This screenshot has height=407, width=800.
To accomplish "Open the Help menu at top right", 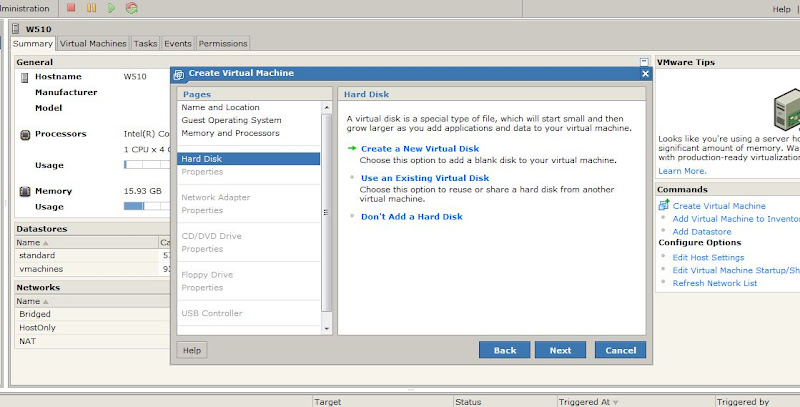I will (781, 9).
